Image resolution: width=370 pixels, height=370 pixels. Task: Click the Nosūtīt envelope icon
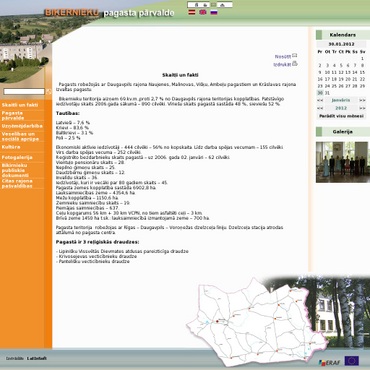pos(295,56)
